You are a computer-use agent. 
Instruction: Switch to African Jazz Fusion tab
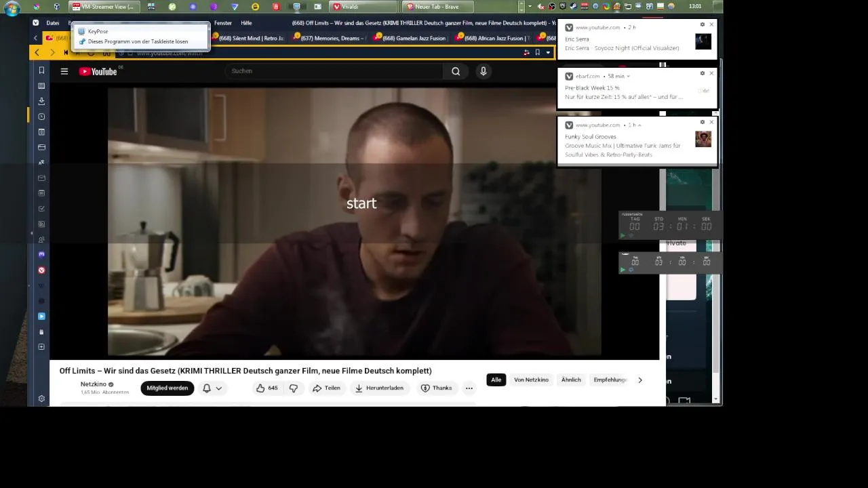(x=494, y=38)
